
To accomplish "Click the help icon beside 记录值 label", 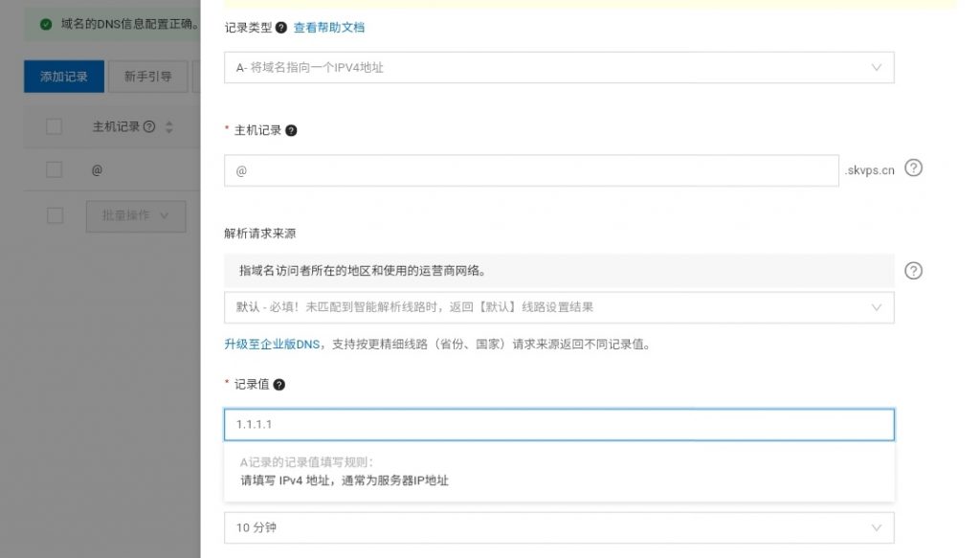I will tap(278, 385).
